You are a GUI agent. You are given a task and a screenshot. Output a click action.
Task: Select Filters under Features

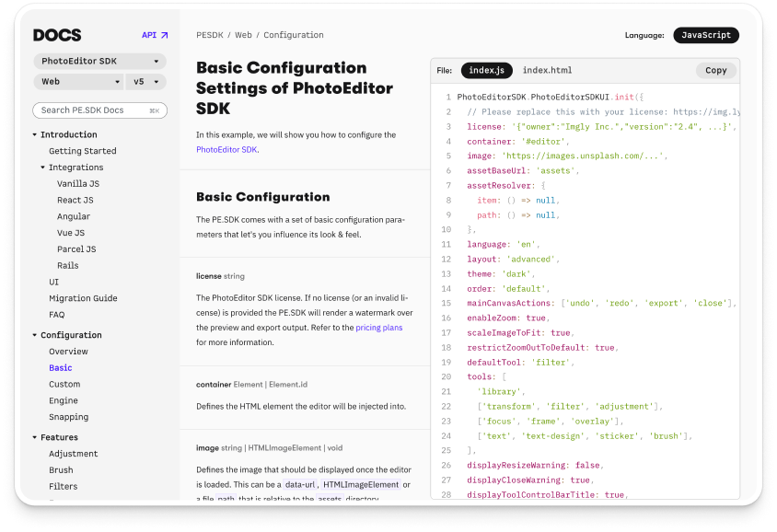pyautogui.click(x=63, y=486)
